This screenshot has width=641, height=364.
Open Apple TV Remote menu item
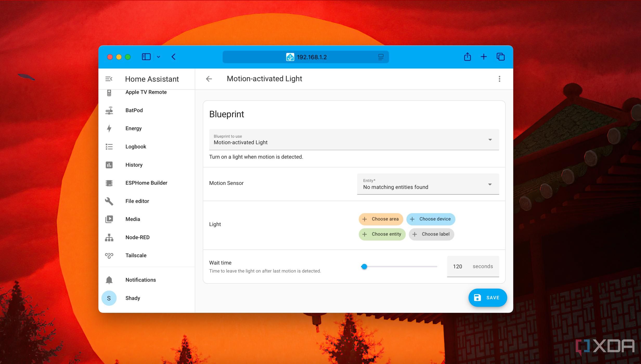(x=146, y=92)
